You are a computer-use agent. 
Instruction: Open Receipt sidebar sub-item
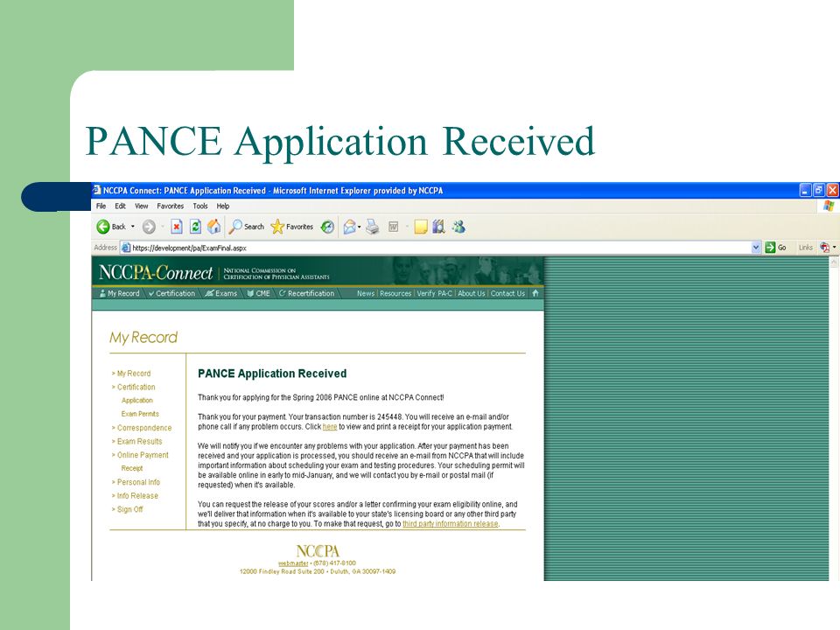pos(132,468)
